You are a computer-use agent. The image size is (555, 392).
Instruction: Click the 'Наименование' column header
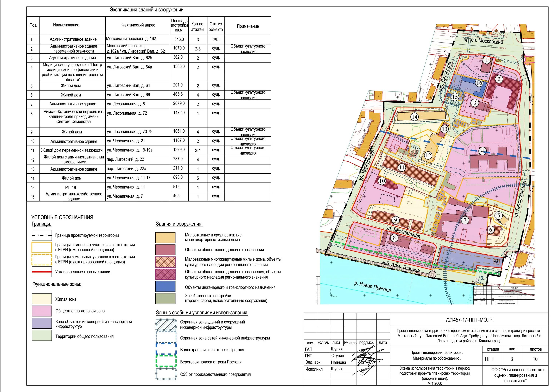pos(66,25)
